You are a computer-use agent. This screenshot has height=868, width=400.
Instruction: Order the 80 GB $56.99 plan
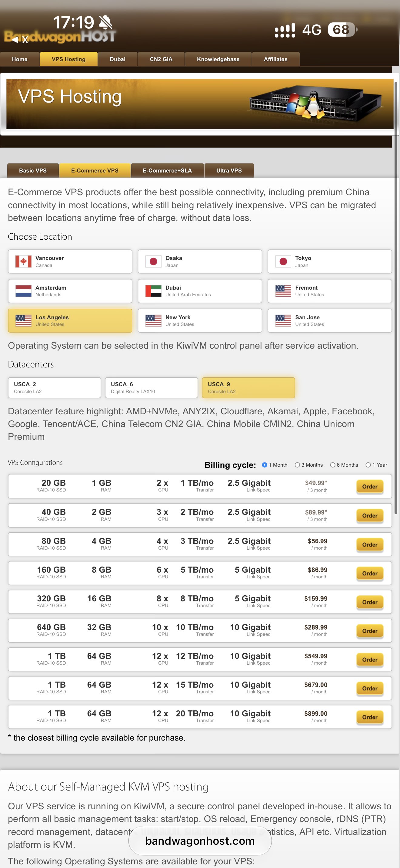coord(370,545)
